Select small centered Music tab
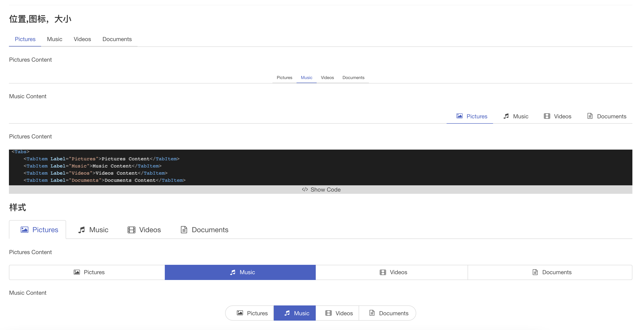This screenshot has height=330, width=644. (x=306, y=77)
